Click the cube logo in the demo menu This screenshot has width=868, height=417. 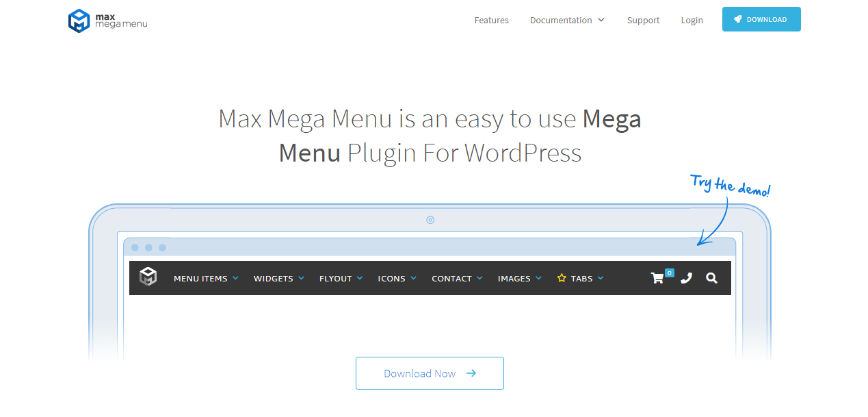[148, 277]
